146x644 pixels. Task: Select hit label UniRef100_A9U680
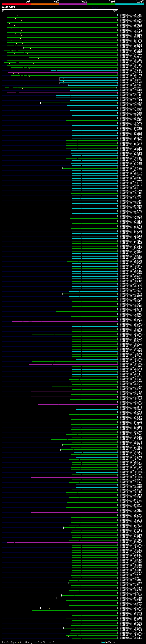tap(131, 88)
